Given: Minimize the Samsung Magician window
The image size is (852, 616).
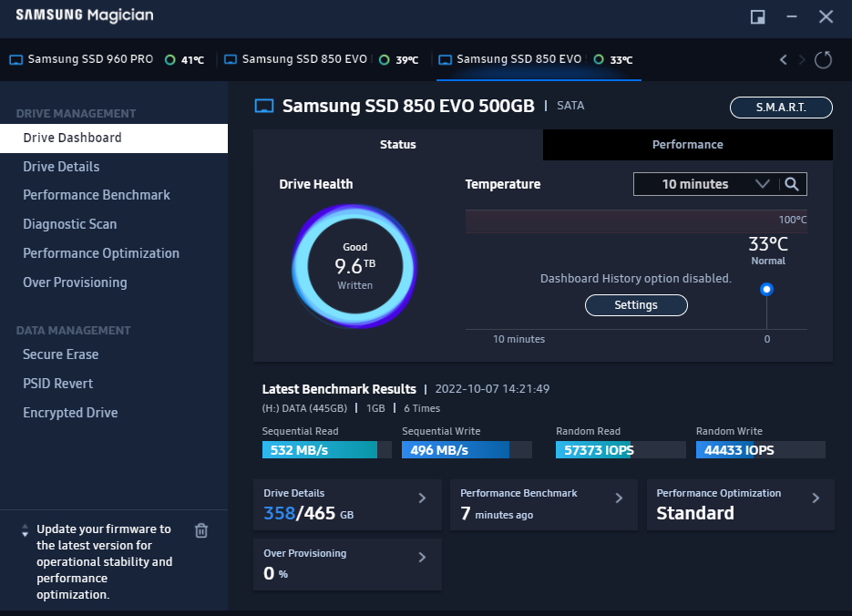Looking at the screenshot, I should coord(792,16).
